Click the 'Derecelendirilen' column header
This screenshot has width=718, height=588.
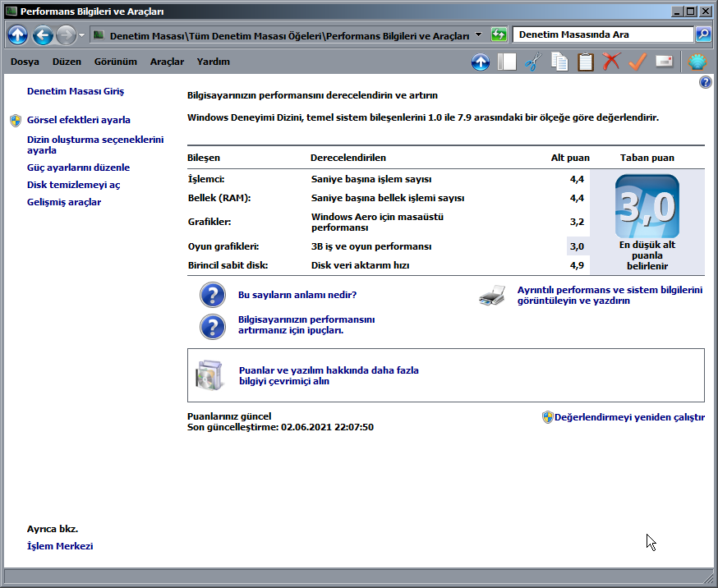coord(348,158)
